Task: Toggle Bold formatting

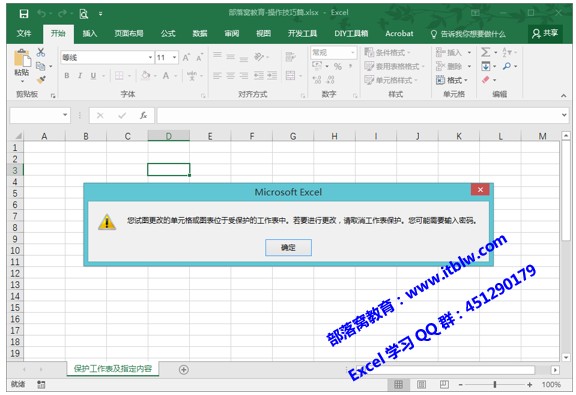Action: tap(66, 76)
